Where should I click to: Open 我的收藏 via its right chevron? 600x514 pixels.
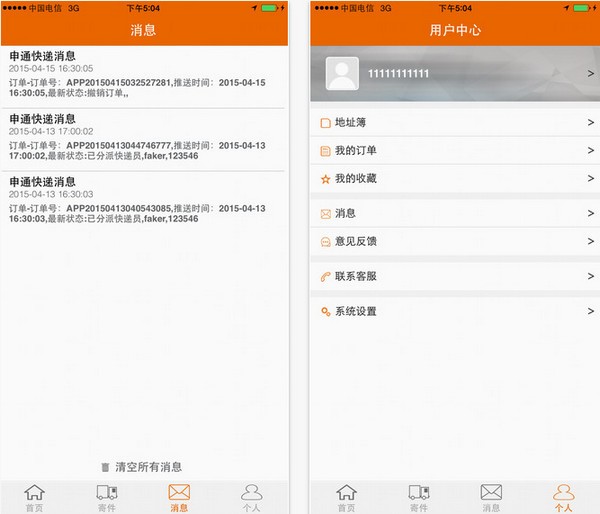[x=591, y=178]
